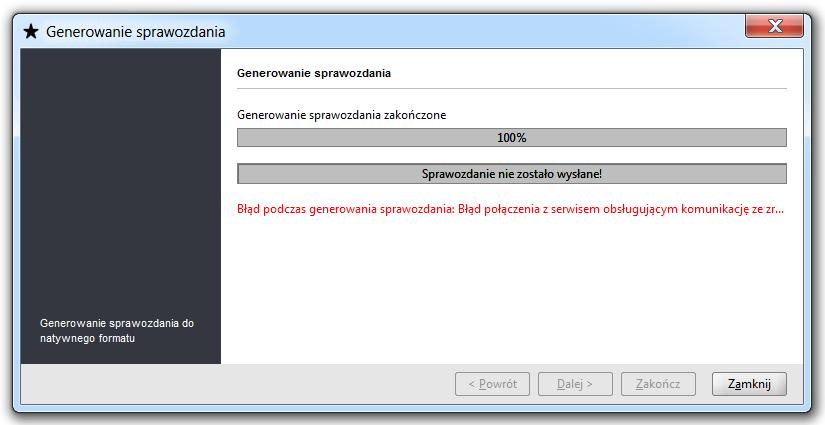
Task: Click the disabled < Powrót button
Action: tap(492, 384)
